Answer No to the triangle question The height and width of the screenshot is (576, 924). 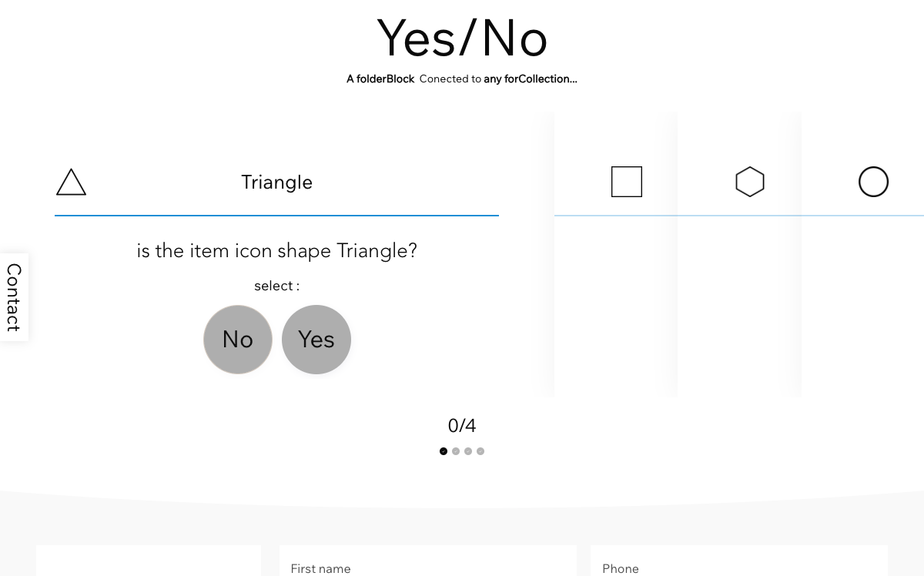(238, 340)
